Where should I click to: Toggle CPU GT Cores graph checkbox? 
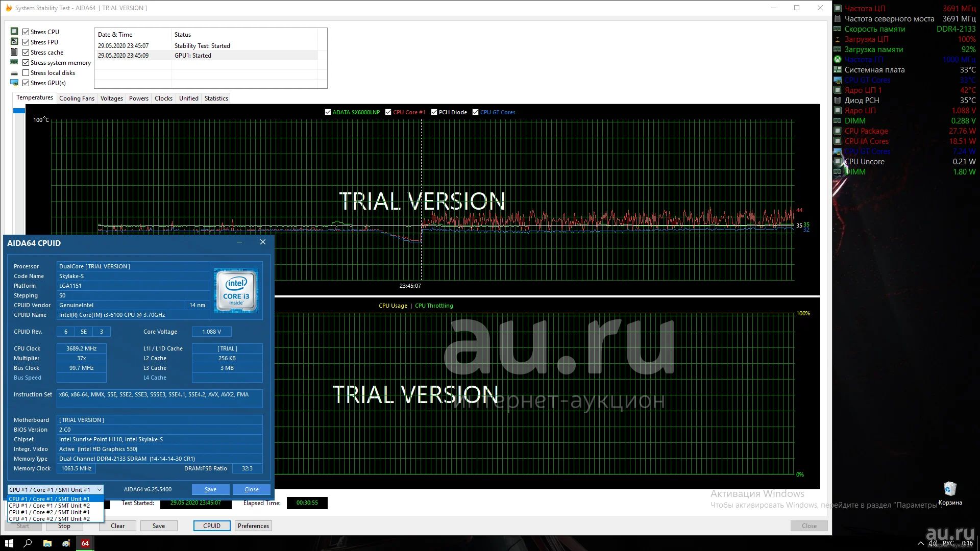(475, 112)
